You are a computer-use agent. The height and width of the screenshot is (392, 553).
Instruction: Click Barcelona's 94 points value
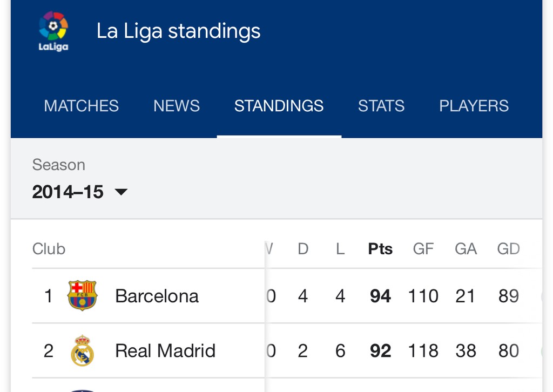(380, 296)
